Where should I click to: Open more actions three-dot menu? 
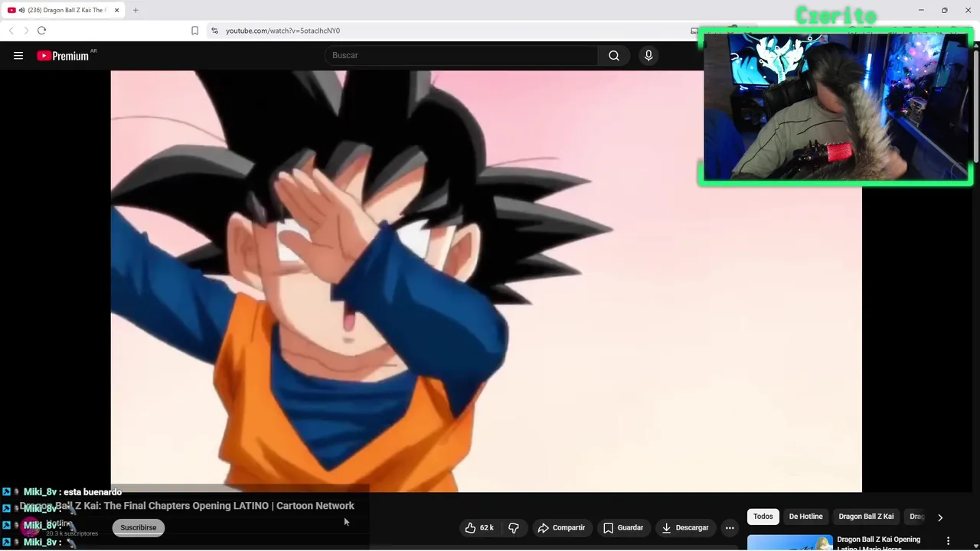(730, 527)
